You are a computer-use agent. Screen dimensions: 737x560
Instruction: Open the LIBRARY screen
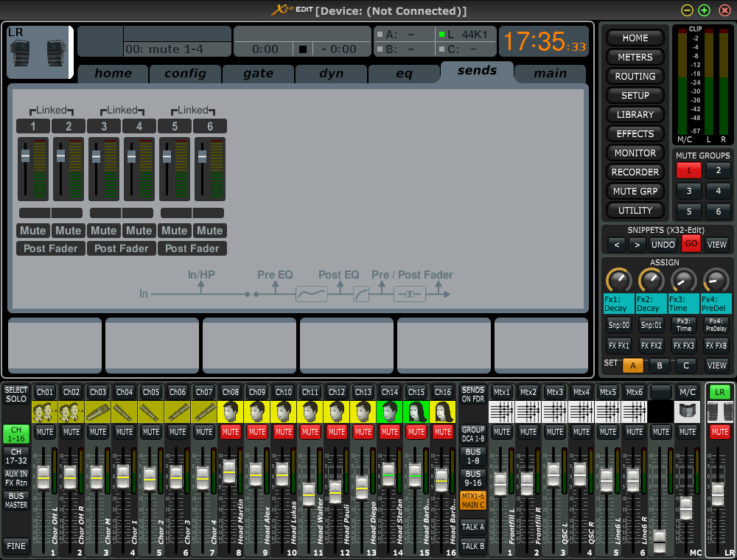(x=635, y=115)
